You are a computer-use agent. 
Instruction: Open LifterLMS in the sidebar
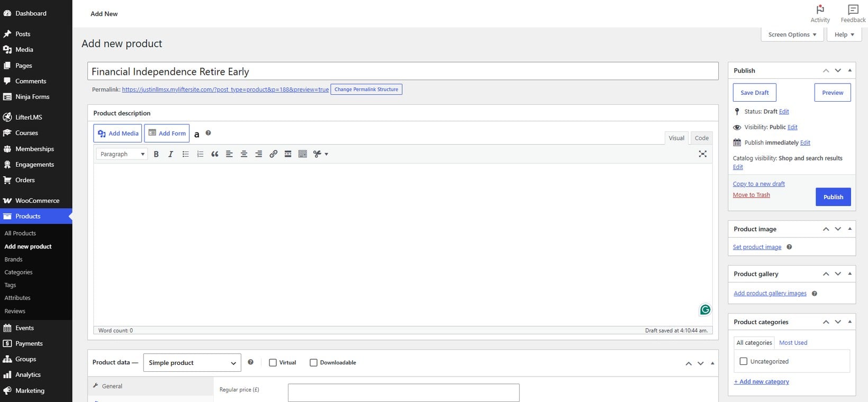36,117
